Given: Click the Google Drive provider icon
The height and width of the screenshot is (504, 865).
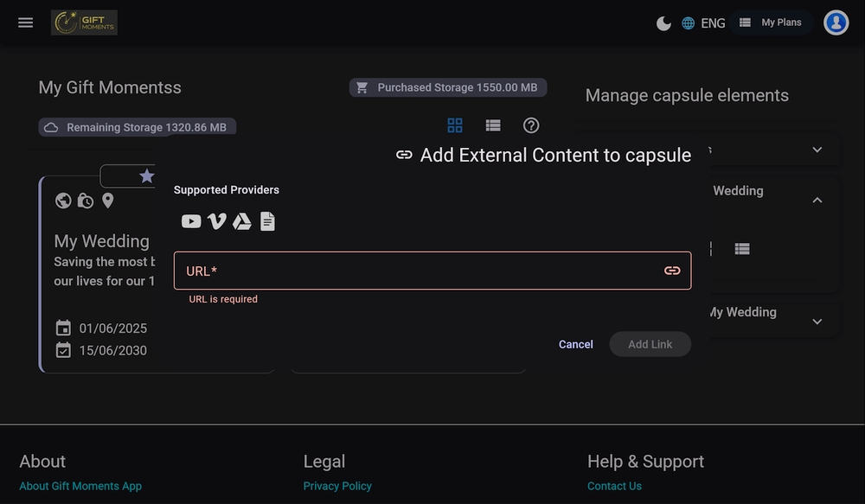Looking at the screenshot, I should click(x=242, y=221).
